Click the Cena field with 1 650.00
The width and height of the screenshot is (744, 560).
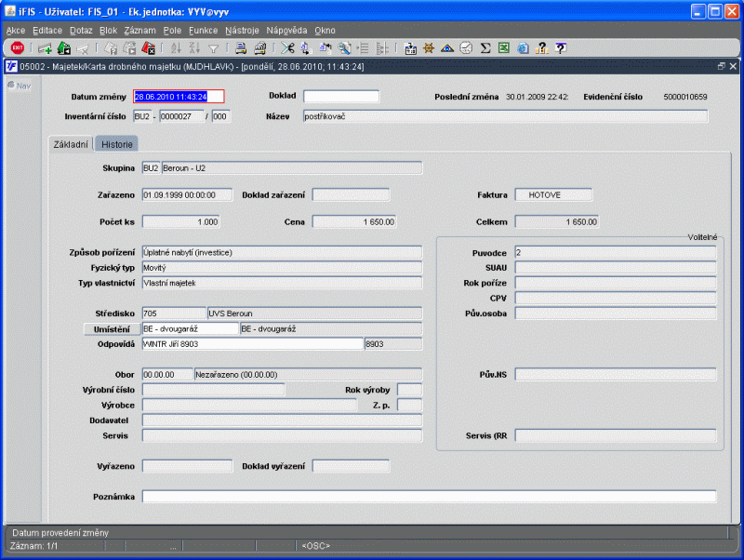tap(354, 221)
